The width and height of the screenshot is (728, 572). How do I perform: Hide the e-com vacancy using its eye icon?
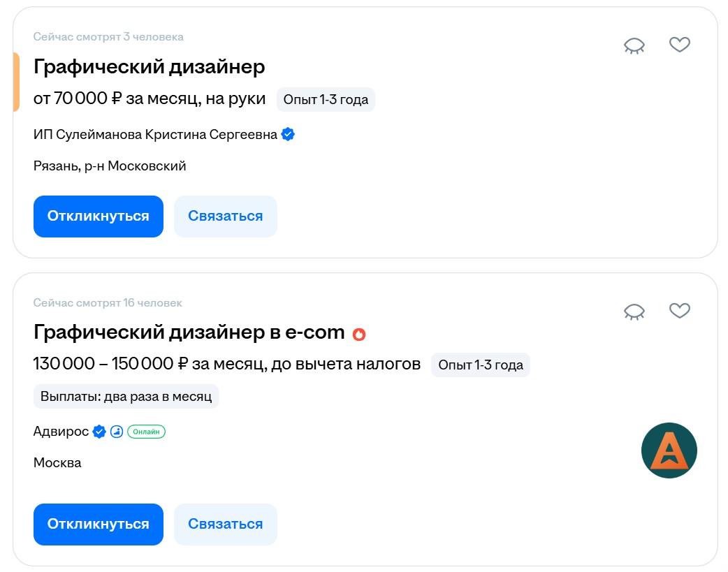point(634,310)
